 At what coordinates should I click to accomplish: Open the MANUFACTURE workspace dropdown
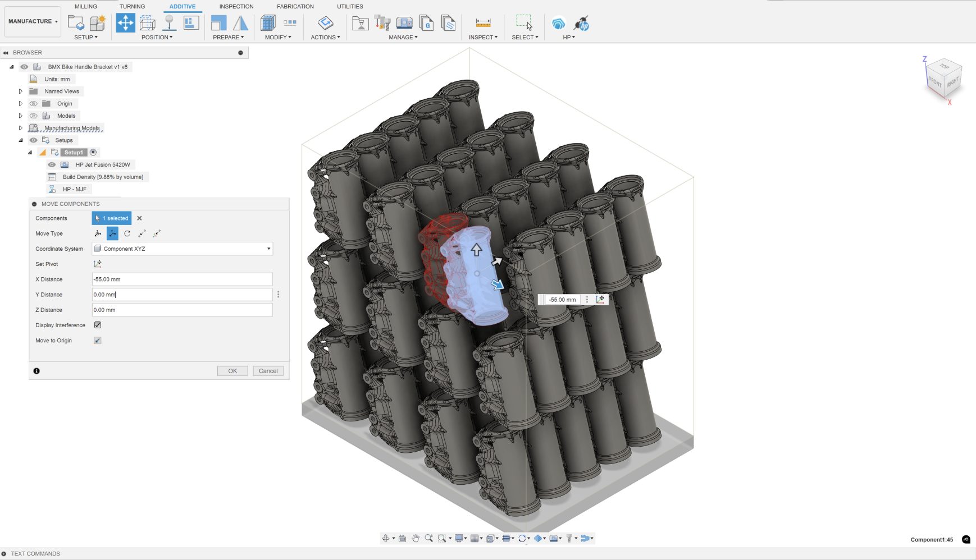click(33, 21)
